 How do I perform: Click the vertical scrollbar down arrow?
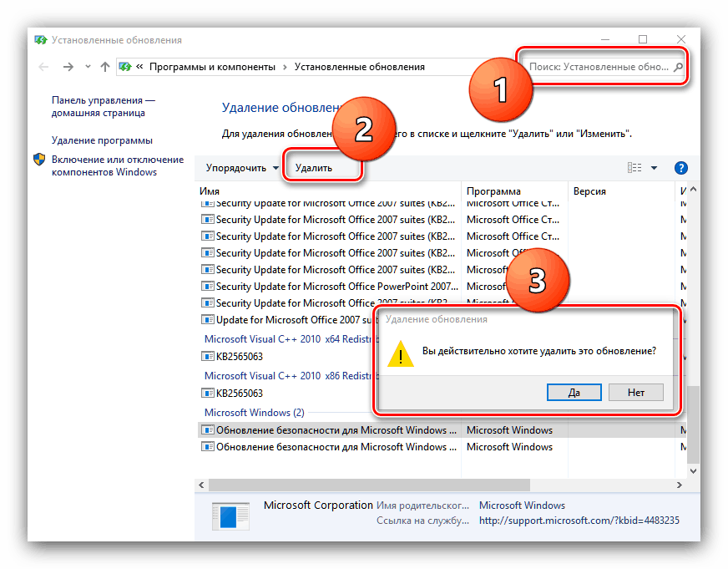tap(693, 471)
